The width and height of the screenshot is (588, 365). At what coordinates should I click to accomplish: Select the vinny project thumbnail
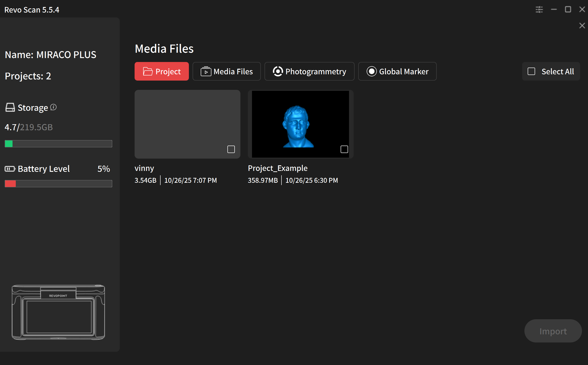point(187,124)
